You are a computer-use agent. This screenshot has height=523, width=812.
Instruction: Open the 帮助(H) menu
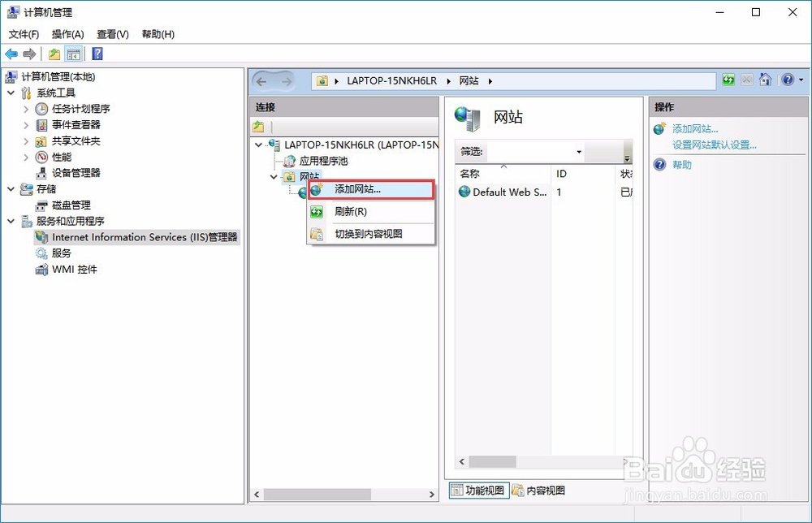click(x=158, y=34)
